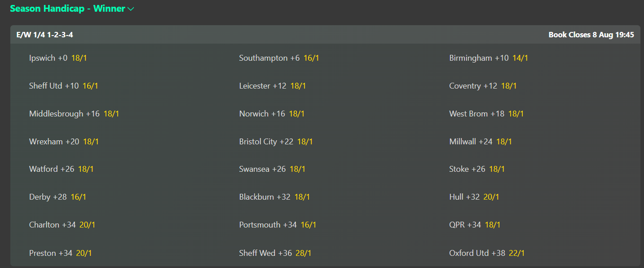Choose Hull +32 at 20/1

(x=474, y=197)
